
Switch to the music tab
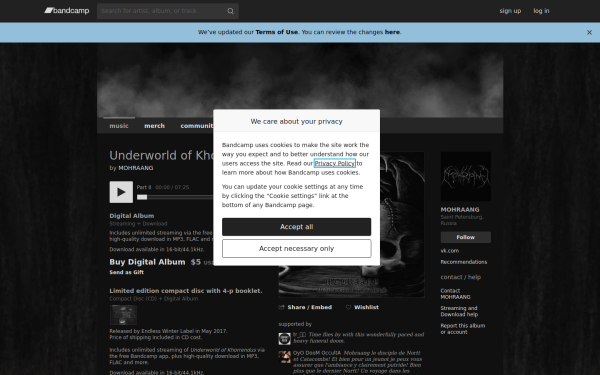[x=119, y=126]
